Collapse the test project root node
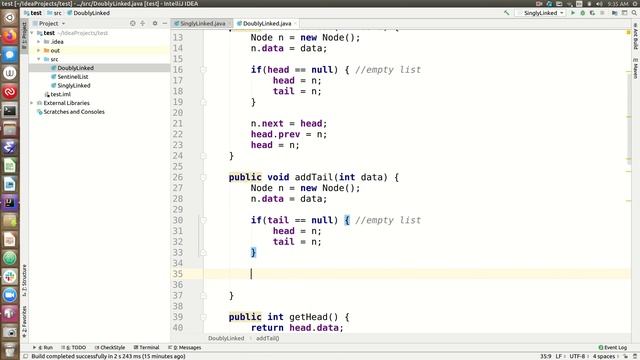Screen dimensions: 640x360 [x=32, y=33]
